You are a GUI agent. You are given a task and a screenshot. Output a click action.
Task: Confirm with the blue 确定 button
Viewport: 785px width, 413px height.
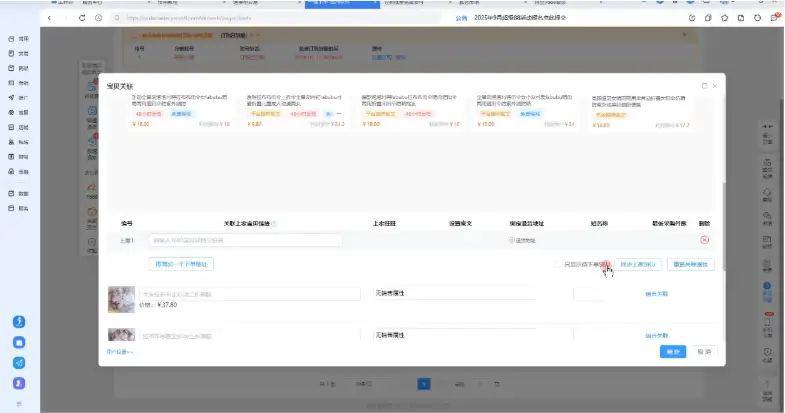[673, 352]
